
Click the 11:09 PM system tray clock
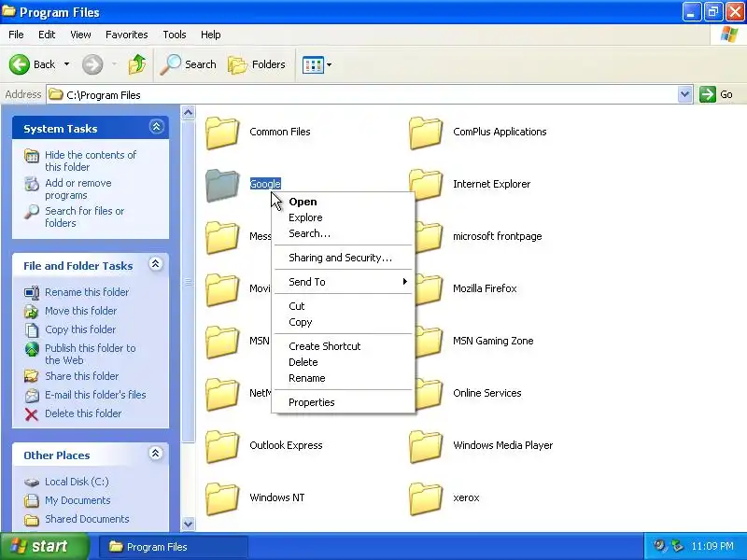712,546
